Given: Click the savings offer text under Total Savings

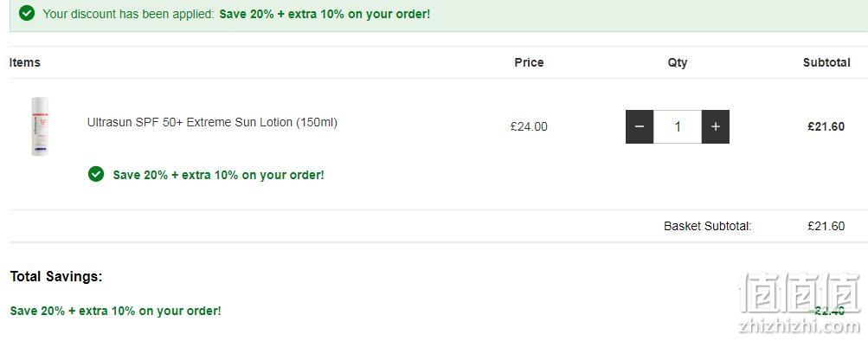Looking at the screenshot, I should (x=116, y=311).
